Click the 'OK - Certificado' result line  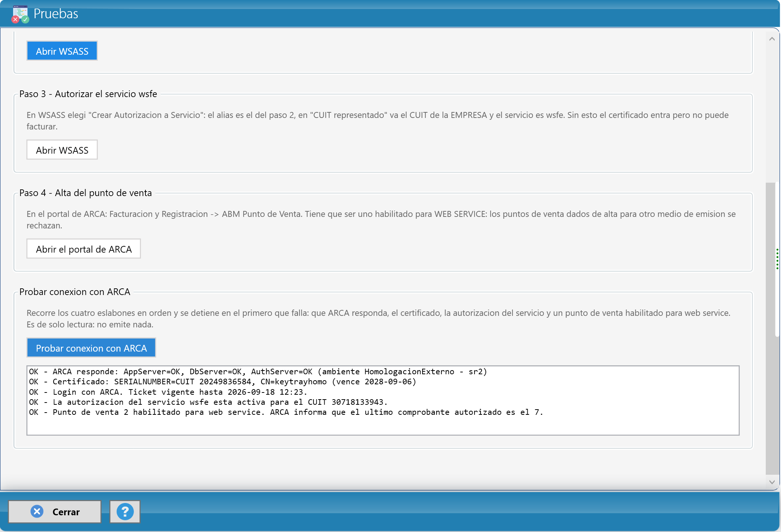(222, 382)
